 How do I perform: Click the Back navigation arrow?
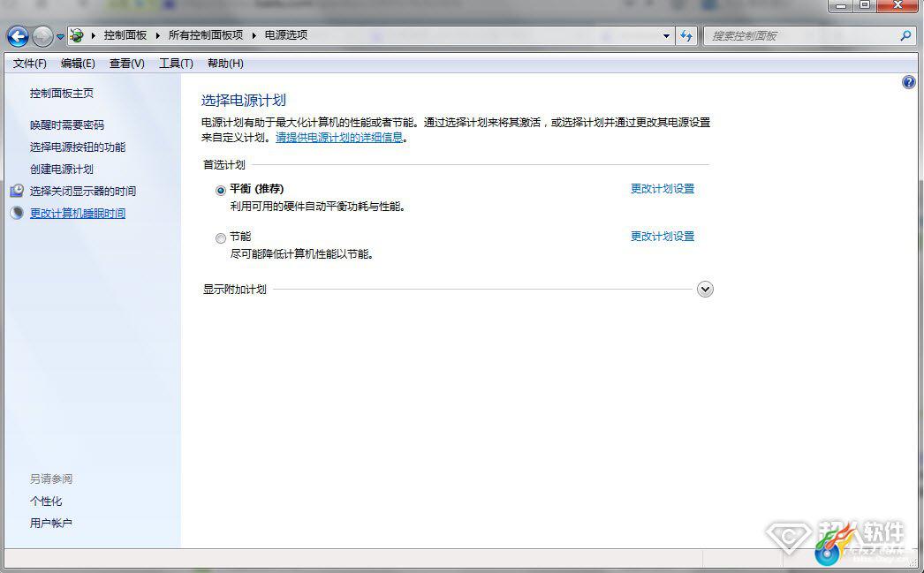pyautogui.click(x=18, y=36)
